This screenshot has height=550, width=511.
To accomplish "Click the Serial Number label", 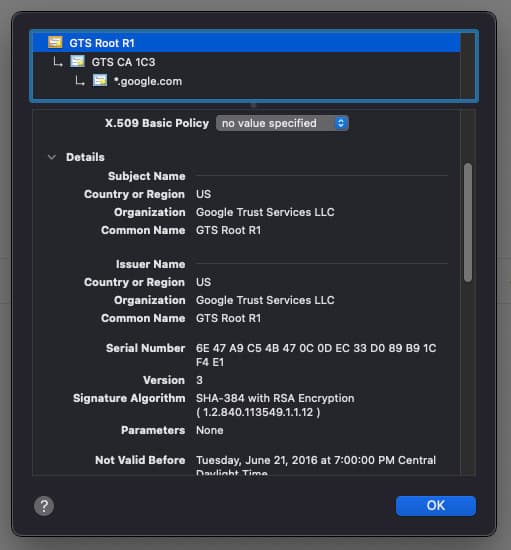I will [x=146, y=348].
